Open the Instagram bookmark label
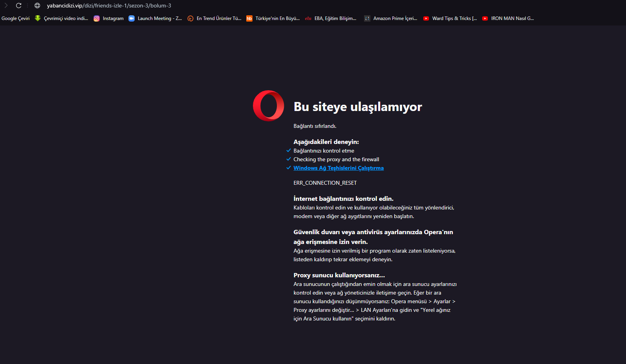Screen dimensions: 626x364 coord(113,18)
